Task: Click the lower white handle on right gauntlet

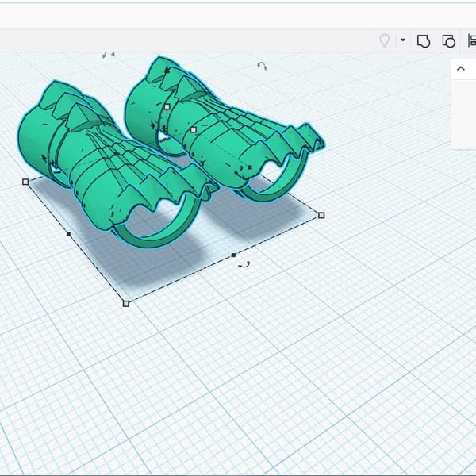Action: [x=193, y=129]
